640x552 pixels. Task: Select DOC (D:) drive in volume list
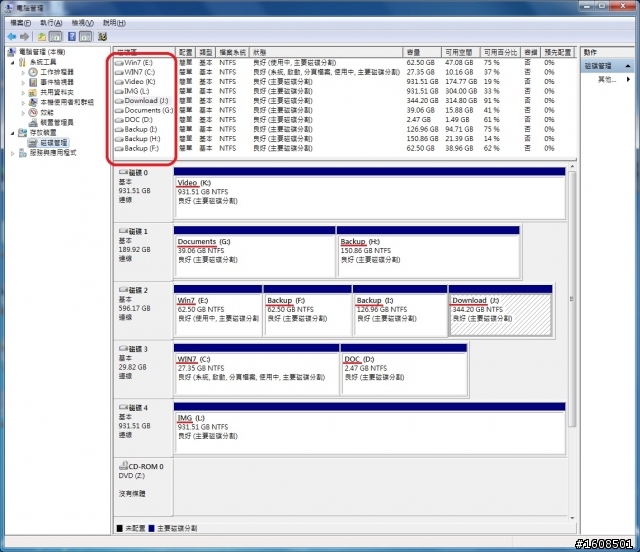point(134,120)
